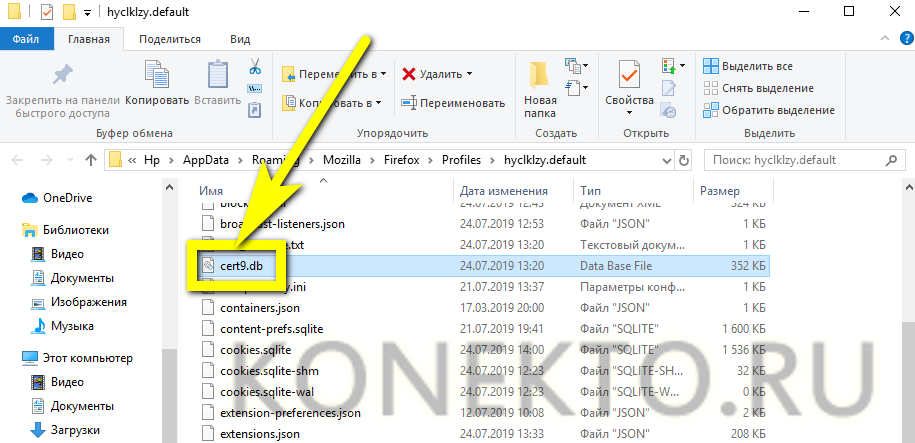Click the Quick Access Properties checkmark icon
915x443 pixels.
tap(47, 12)
